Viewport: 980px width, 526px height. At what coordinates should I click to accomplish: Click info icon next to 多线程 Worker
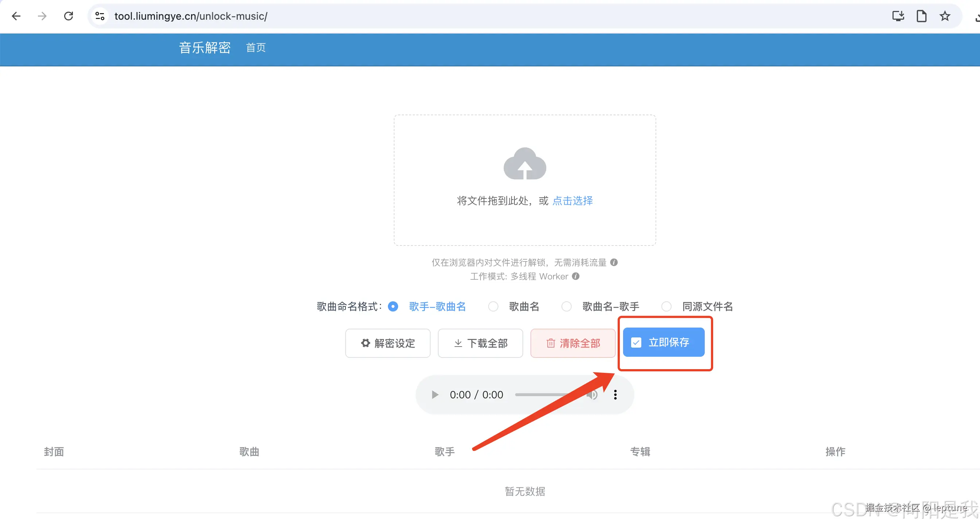pos(576,276)
